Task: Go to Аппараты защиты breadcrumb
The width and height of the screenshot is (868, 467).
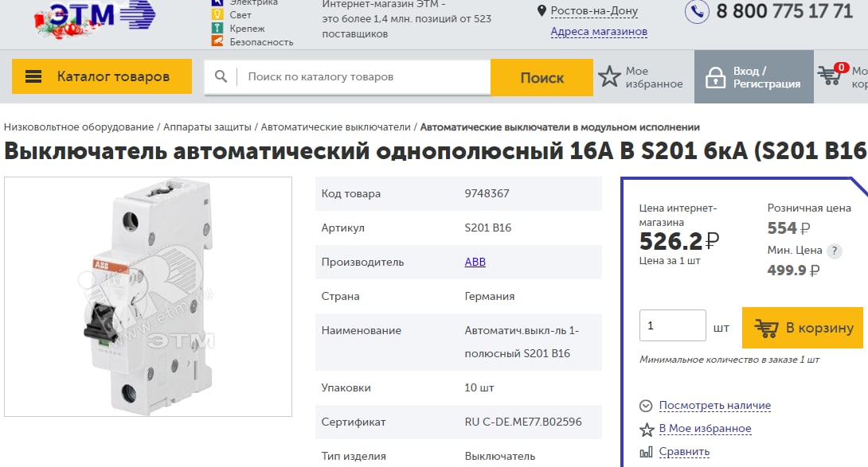Action: click(x=207, y=127)
